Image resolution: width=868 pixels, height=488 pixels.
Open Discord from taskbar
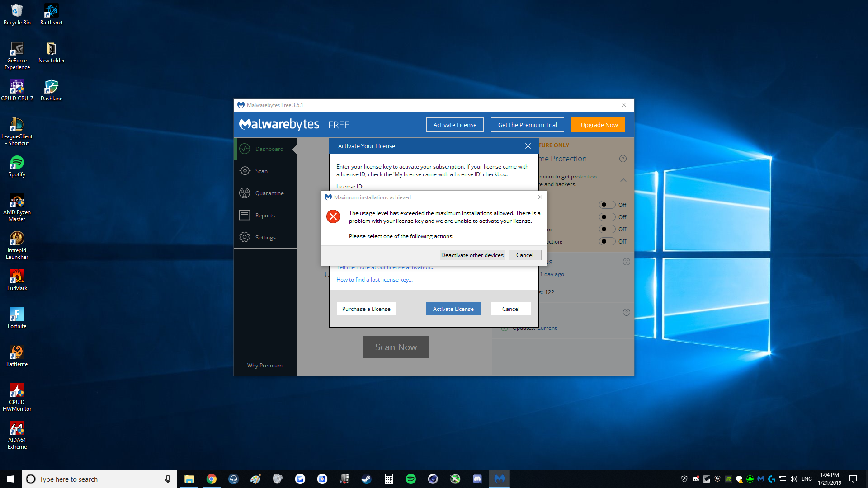click(477, 479)
